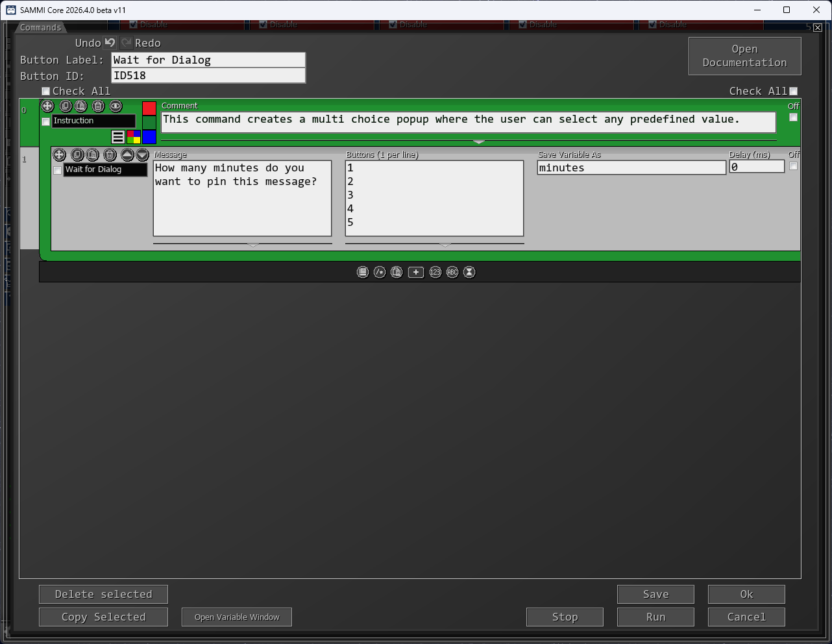The width and height of the screenshot is (832, 644).
Task: Add a new command with the plus button
Action: click(x=416, y=272)
